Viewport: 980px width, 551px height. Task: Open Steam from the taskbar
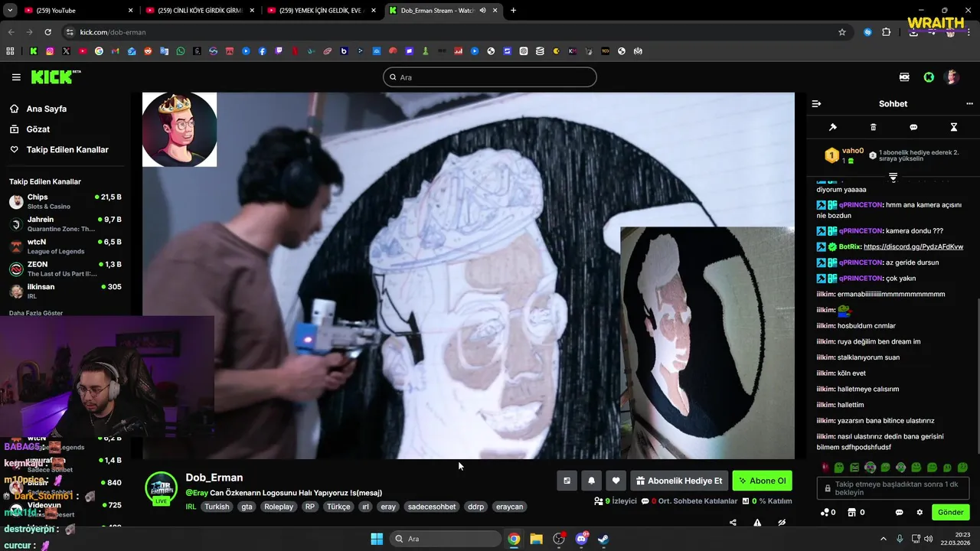(x=603, y=539)
